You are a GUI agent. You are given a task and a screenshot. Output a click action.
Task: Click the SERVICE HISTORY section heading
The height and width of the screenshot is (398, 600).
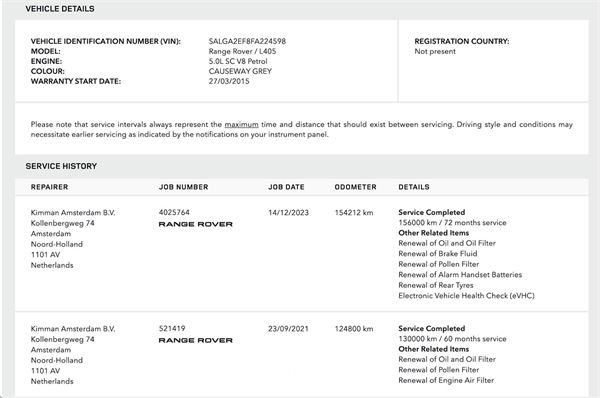pos(61,166)
